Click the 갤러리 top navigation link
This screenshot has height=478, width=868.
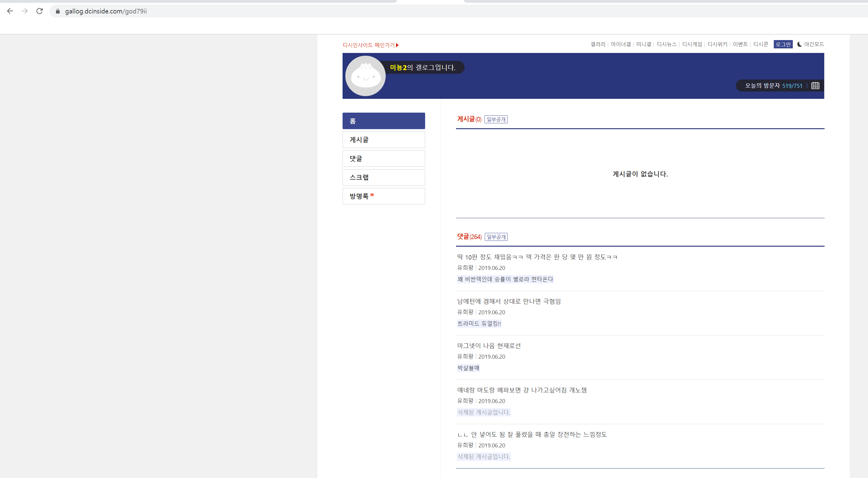coord(598,44)
